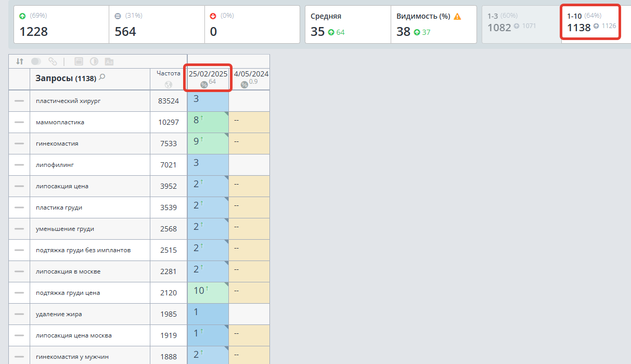Toggle the switch in the table toolbar
Image resolution: width=631 pixels, height=364 pixels.
tap(36, 61)
